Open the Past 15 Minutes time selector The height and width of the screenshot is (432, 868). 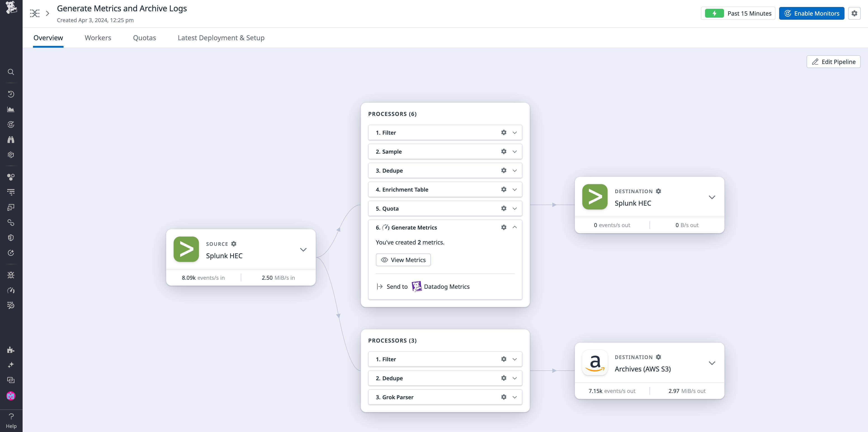click(x=749, y=14)
